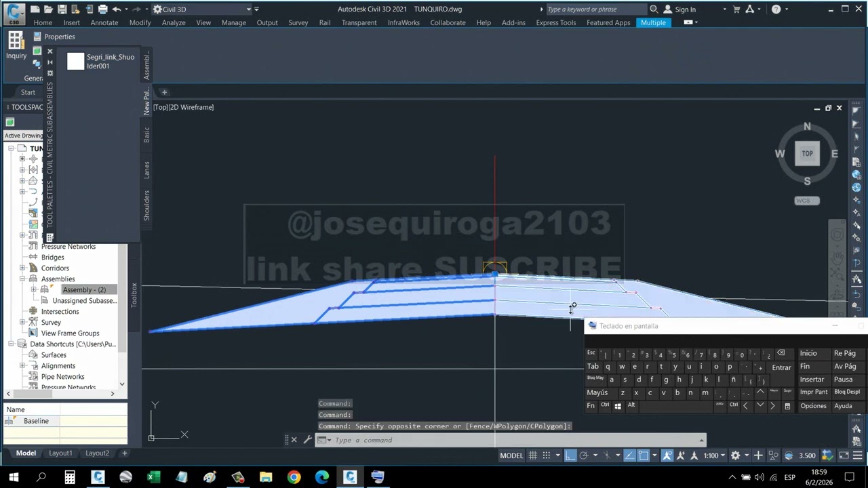Switch to the Survey ribbon tab
Screen dimensions: 868x488
[298, 23]
